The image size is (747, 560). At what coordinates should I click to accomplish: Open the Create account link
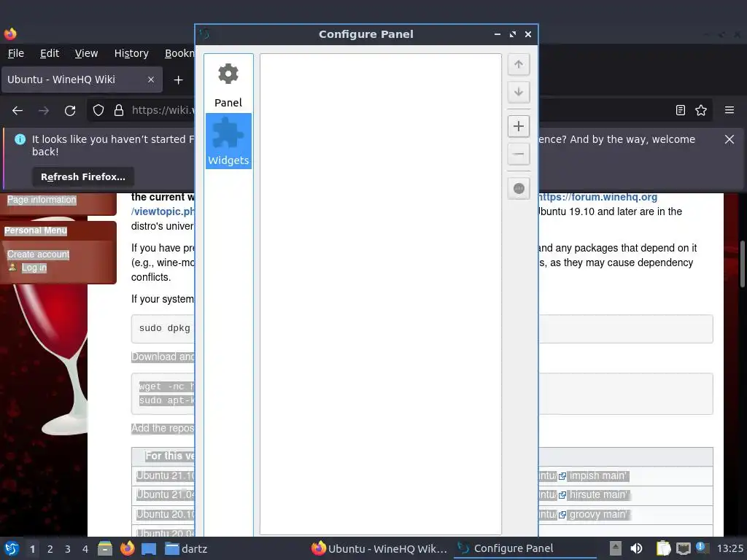tap(38, 254)
